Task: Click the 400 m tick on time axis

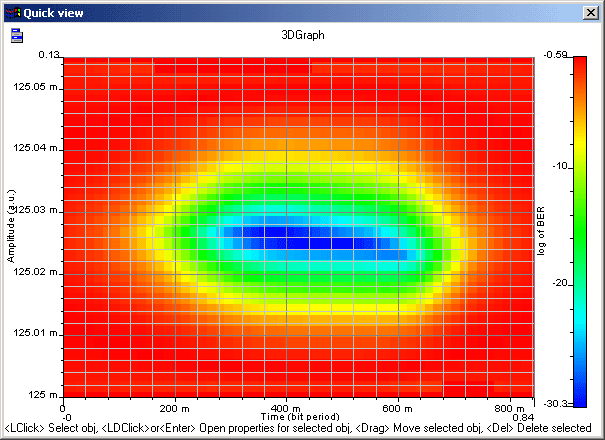Action: point(287,408)
